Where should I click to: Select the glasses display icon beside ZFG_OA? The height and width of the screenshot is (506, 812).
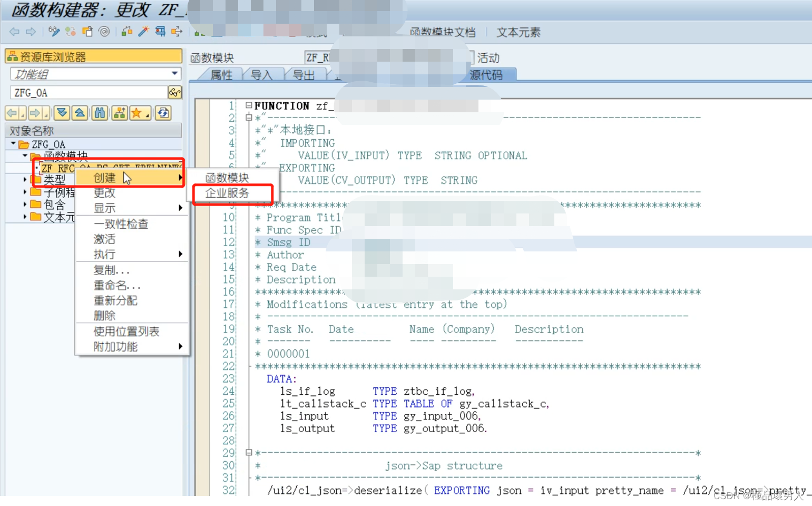click(174, 92)
